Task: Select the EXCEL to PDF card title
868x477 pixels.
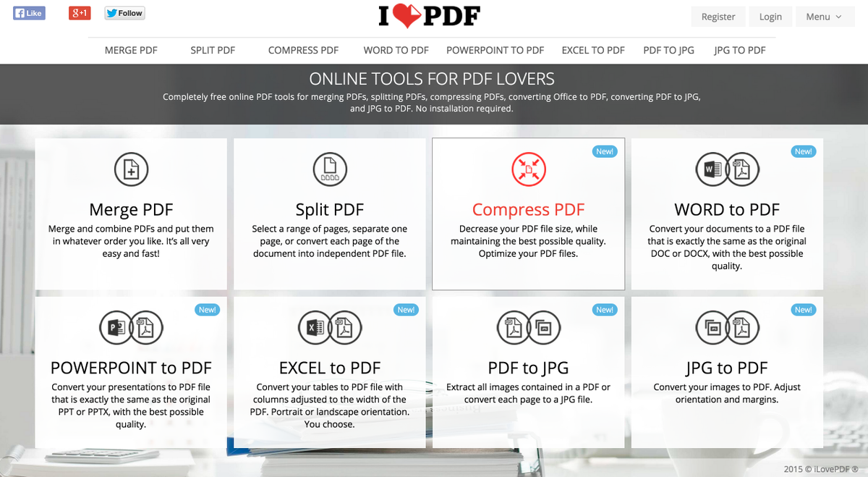Action: point(329,368)
